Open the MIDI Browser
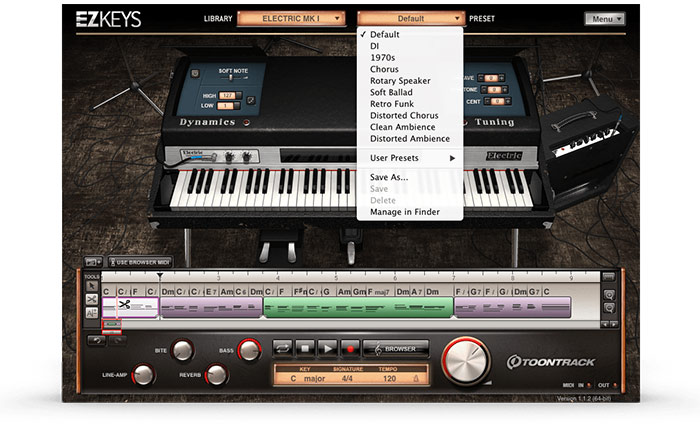The width and height of the screenshot is (700, 430). [x=396, y=349]
